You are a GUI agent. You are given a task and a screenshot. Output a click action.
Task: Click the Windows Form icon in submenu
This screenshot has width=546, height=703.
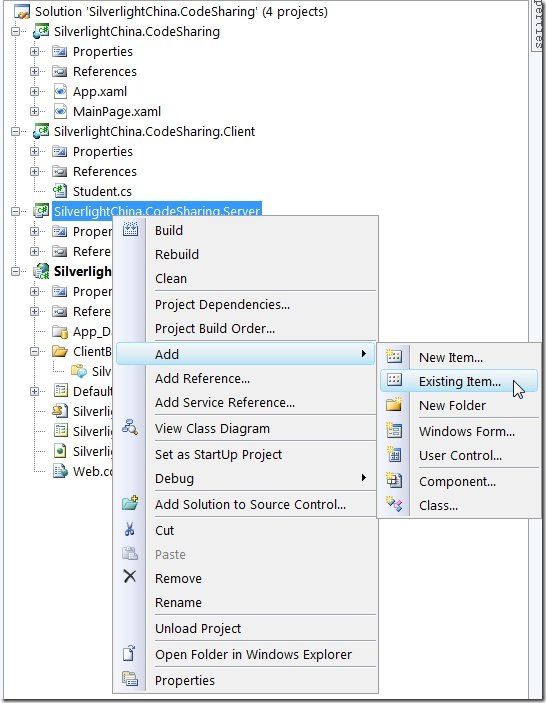394,430
